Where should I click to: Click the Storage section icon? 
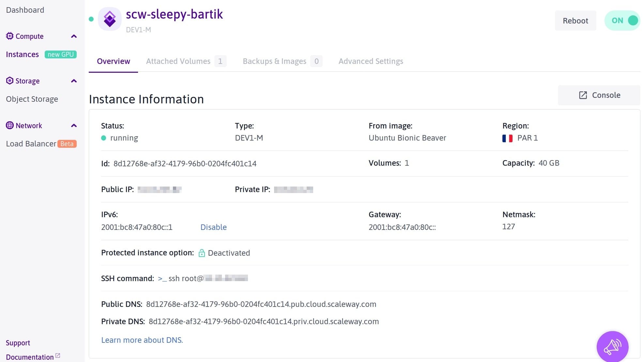pyautogui.click(x=9, y=81)
